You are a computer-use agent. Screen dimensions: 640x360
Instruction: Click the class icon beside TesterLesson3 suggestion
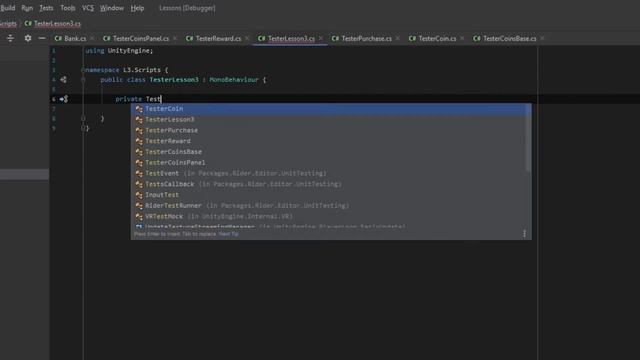click(139, 120)
